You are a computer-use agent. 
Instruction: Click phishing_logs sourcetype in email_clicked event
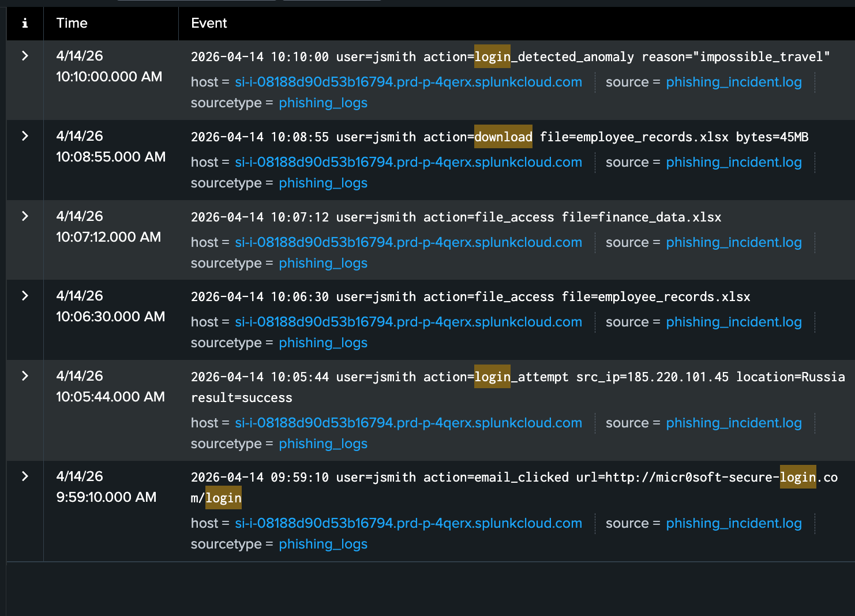pos(323,544)
